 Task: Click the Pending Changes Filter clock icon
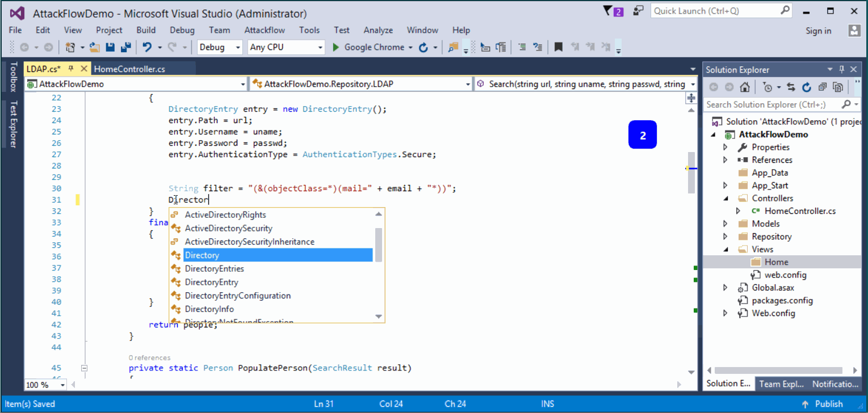click(x=768, y=87)
